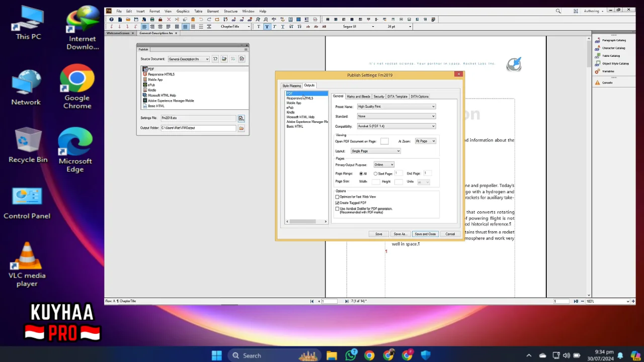Open the Standard dropdown showing None
644x362 pixels.
click(x=396, y=116)
